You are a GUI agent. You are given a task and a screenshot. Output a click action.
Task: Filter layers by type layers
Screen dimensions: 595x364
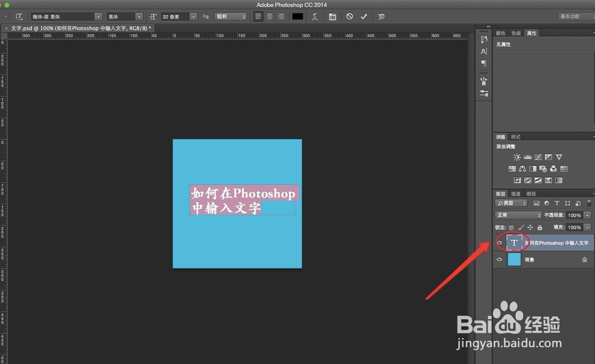[557, 203]
